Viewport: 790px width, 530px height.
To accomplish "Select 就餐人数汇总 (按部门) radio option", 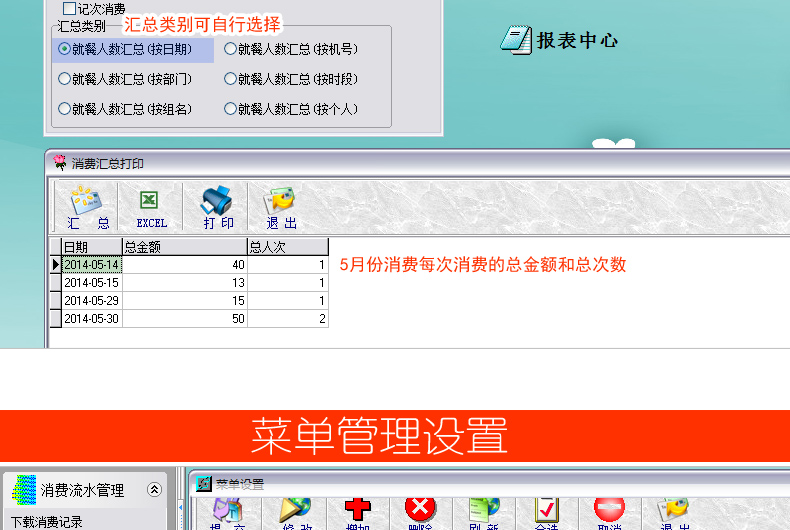I will click(x=65, y=79).
